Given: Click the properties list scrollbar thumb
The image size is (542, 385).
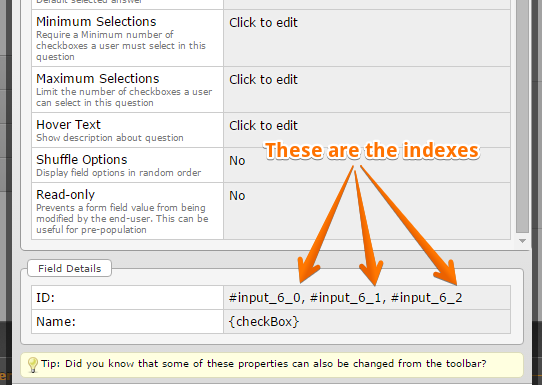Looking at the screenshot, I should point(522,116).
